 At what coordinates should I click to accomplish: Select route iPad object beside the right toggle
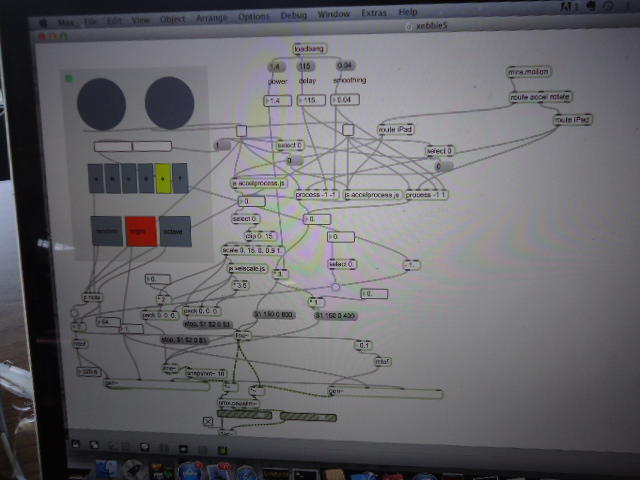[x=396, y=130]
